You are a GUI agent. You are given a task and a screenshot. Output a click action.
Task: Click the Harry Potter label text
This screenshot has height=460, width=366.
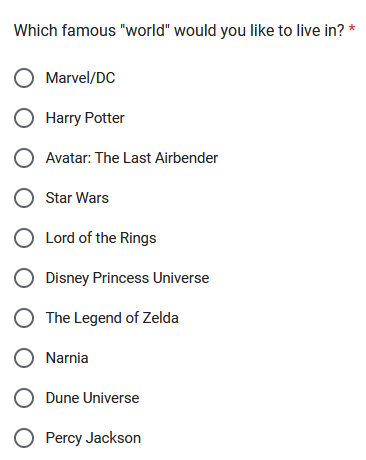pos(85,118)
